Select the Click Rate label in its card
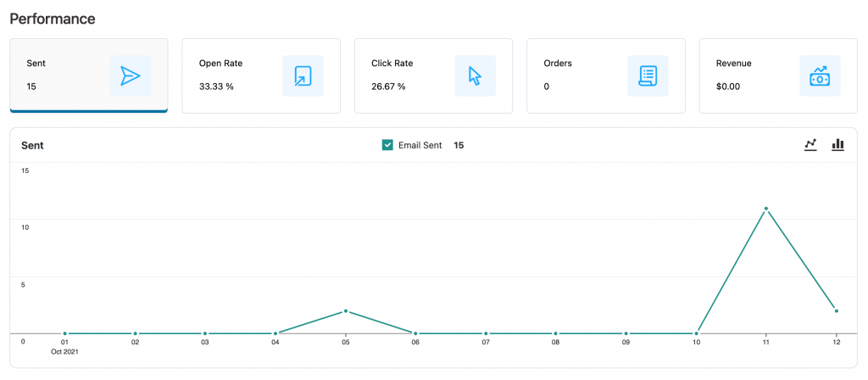868x380 pixels. point(392,63)
